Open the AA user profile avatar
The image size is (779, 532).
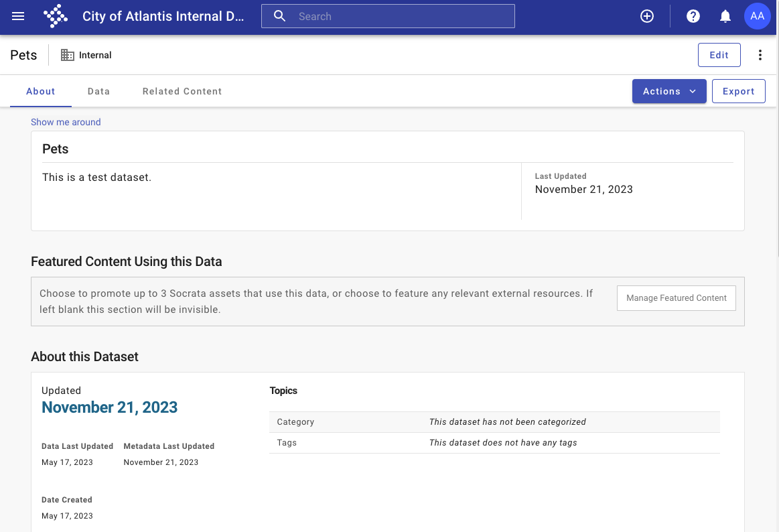click(757, 16)
